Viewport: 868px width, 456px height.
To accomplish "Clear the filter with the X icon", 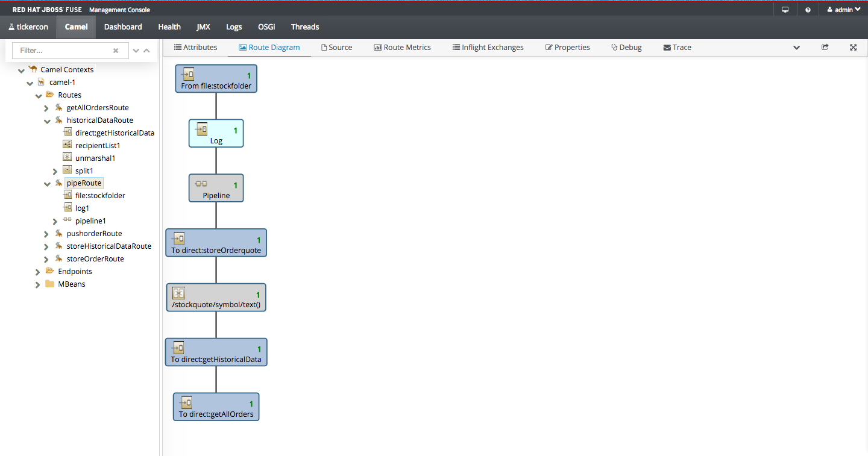I will click(x=116, y=51).
